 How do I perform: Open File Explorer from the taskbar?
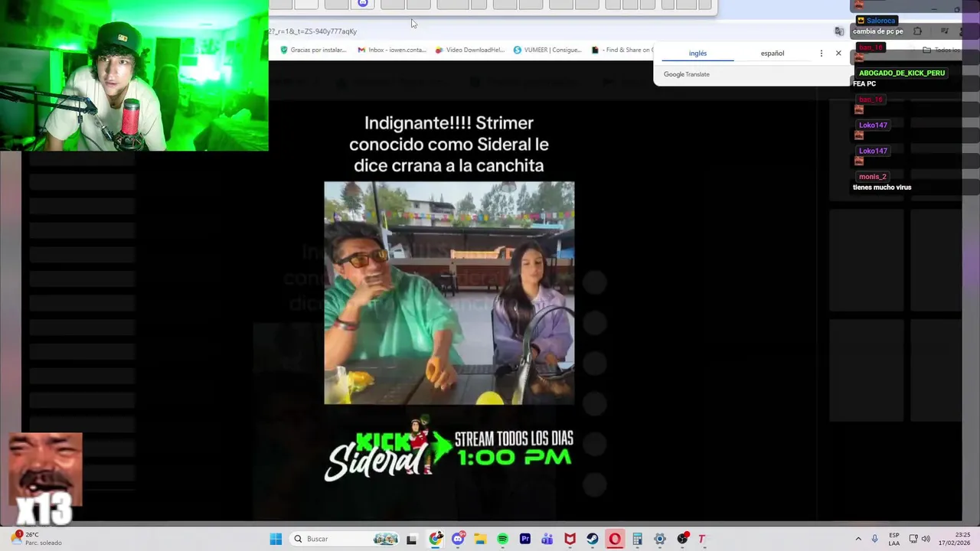(x=480, y=539)
